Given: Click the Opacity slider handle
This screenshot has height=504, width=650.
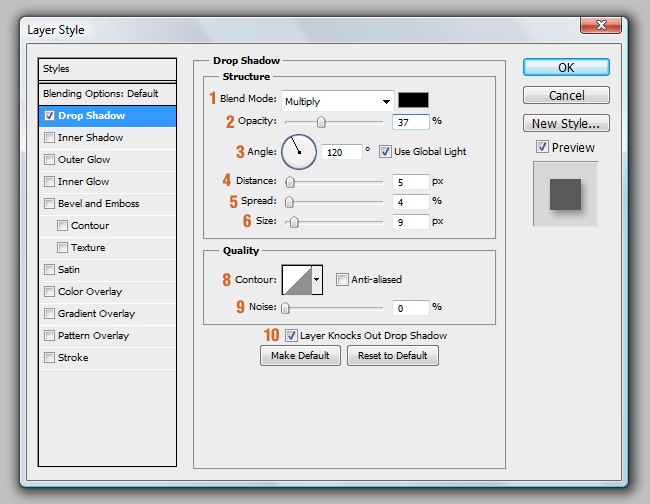Looking at the screenshot, I should point(321,122).
